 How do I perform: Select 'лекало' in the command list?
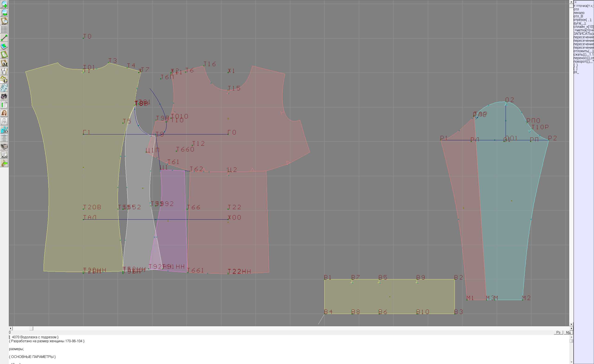click(579, 13)
